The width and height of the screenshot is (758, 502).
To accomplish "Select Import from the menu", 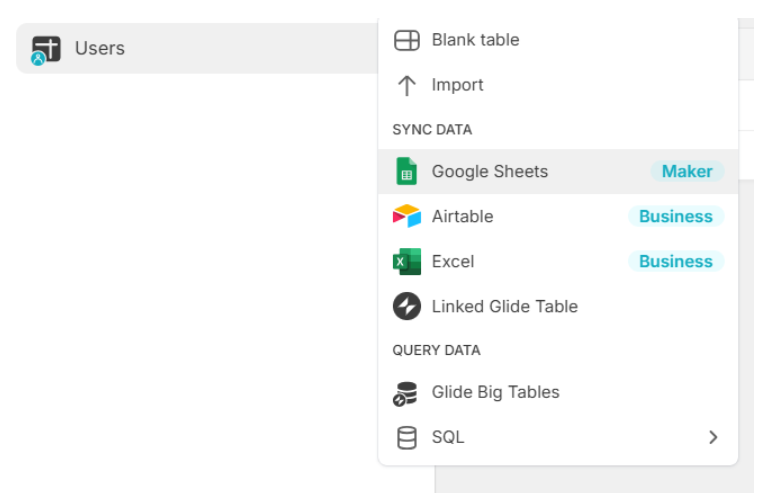I will click(457, 85).
